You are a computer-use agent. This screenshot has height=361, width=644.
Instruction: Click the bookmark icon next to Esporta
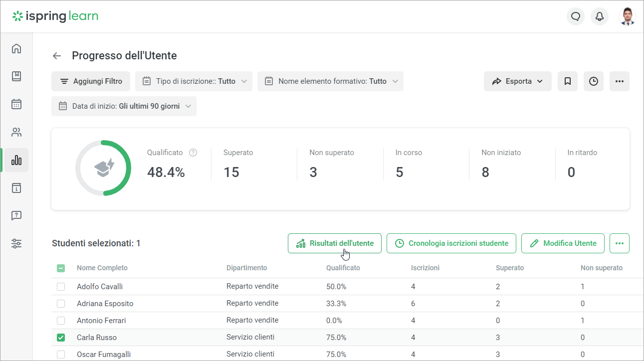(568, 81)
